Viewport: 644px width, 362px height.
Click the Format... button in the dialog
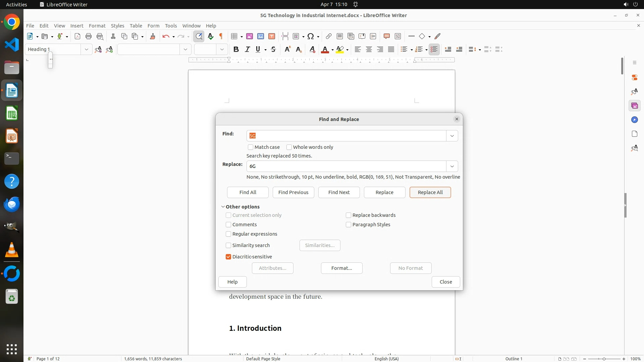coord(341,268)
